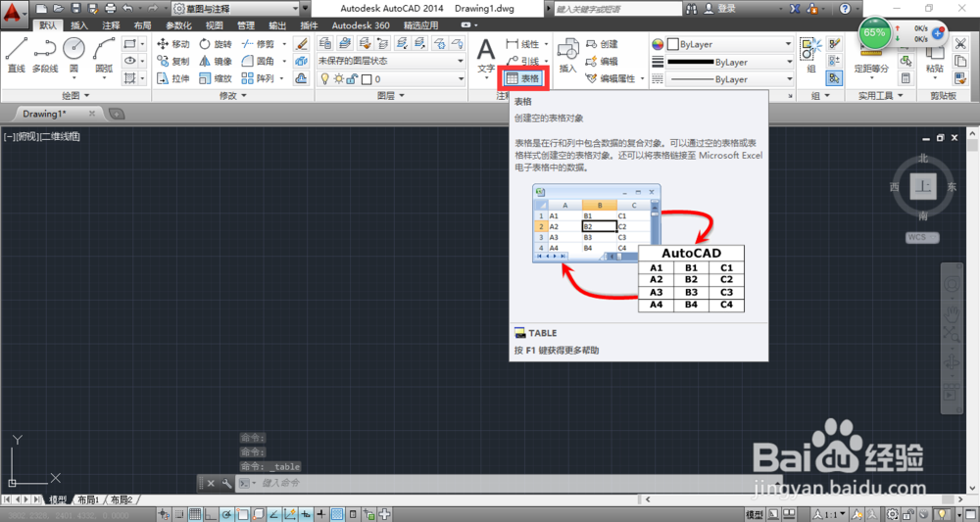Open Layer Properties manager icon
980x522 pixels.
pyautogui.click(x=325, y=44)
